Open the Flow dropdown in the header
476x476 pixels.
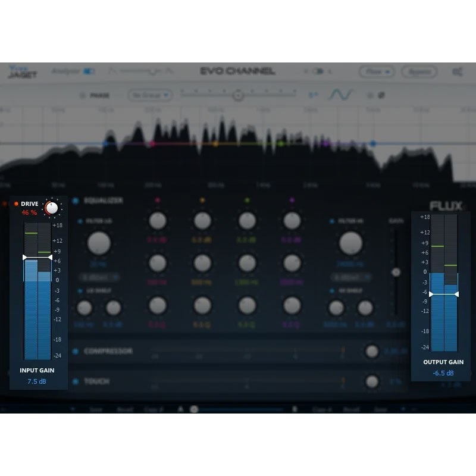(x=377, y=71)
